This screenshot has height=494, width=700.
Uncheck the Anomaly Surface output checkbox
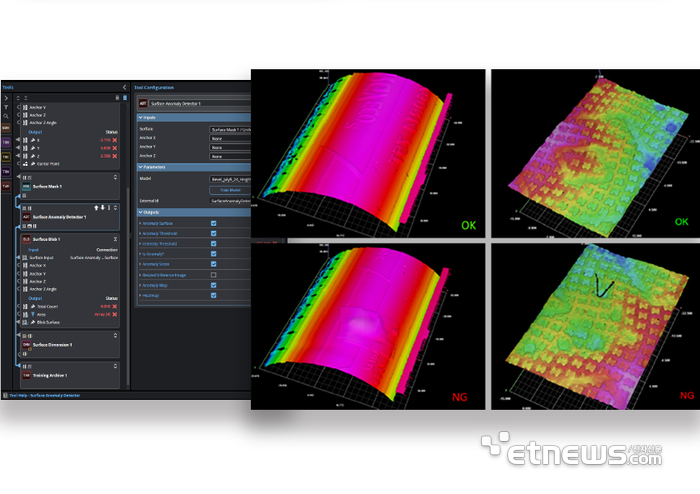pyautogui.click(x=213, y=222)
